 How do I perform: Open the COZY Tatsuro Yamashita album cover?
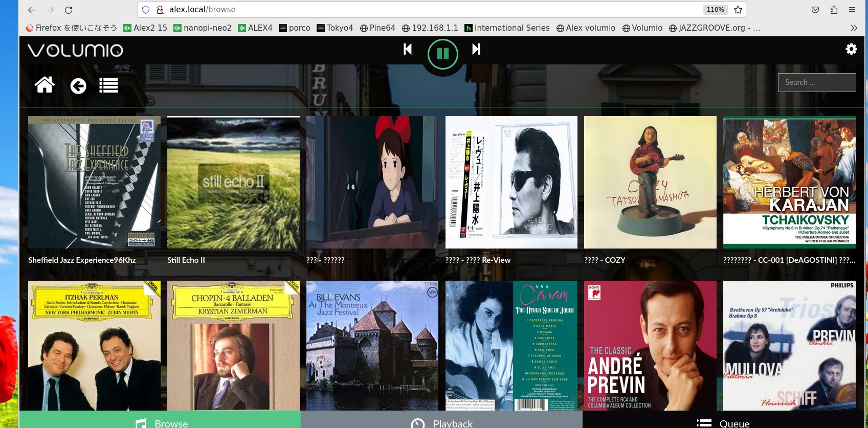tap(650, 182)
